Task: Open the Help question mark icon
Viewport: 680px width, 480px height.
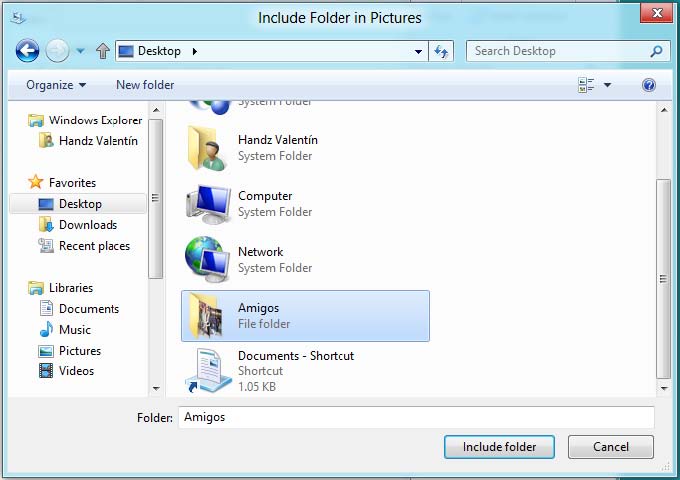Action: (648, 85)
